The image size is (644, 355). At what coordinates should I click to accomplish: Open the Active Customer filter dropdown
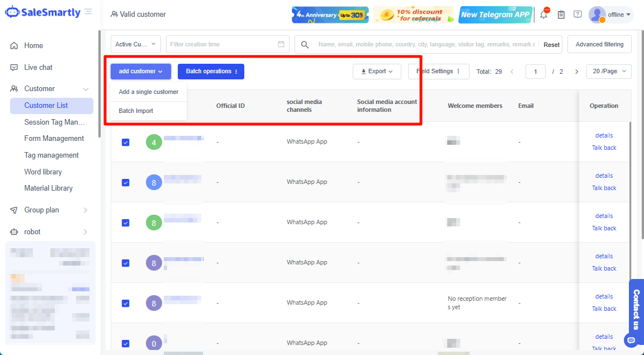[x=136, y=44]
